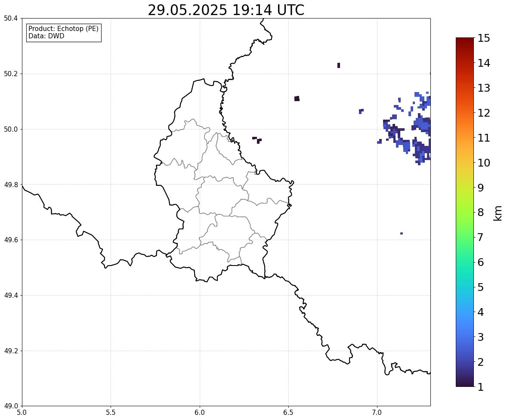Click colorbar tick label '3'

coord(481,337)
